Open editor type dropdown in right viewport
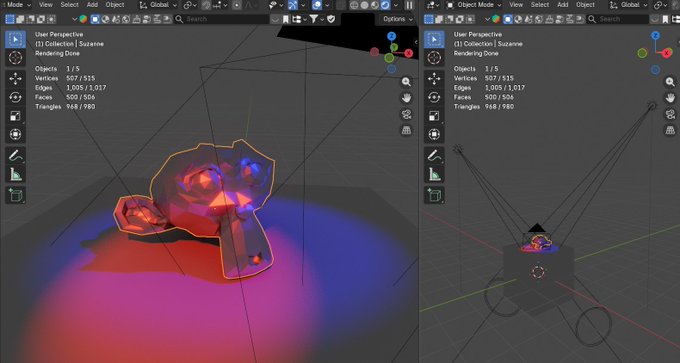This screenshot has height=363, width=680. pos(432,5)
